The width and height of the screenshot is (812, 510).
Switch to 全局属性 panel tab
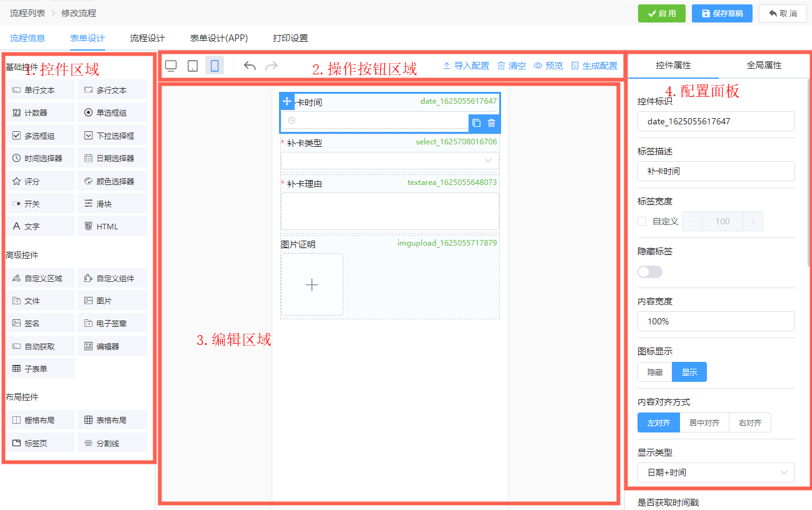764,65
